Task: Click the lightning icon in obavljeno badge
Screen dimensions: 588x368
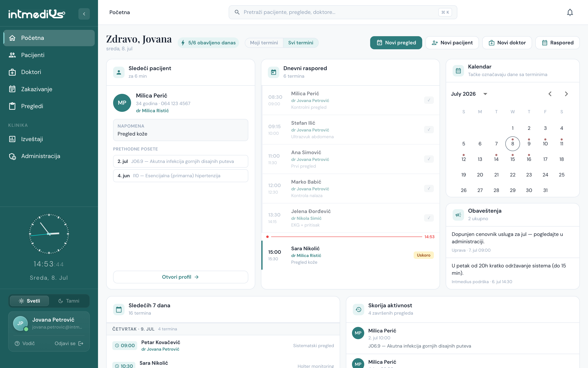Action: 183,43
